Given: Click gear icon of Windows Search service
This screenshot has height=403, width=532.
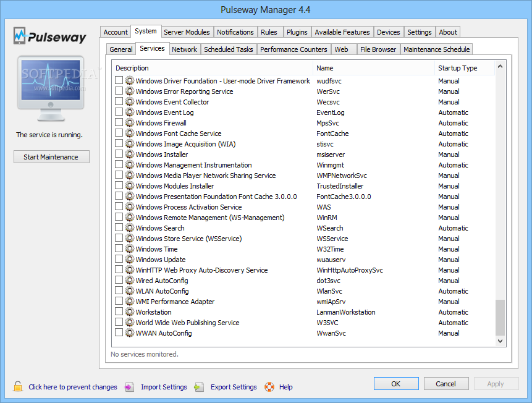Looking at the screenshot, I should point(130,227).
